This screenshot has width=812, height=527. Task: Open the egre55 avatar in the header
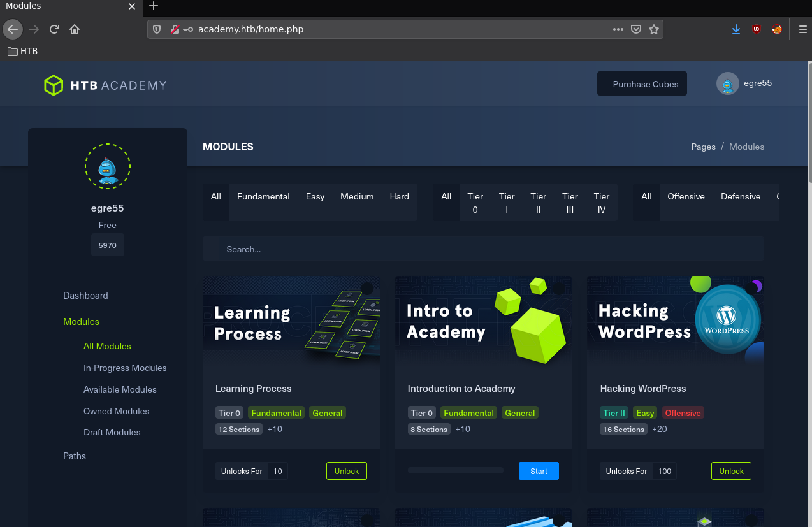click(x=727, y=83)
